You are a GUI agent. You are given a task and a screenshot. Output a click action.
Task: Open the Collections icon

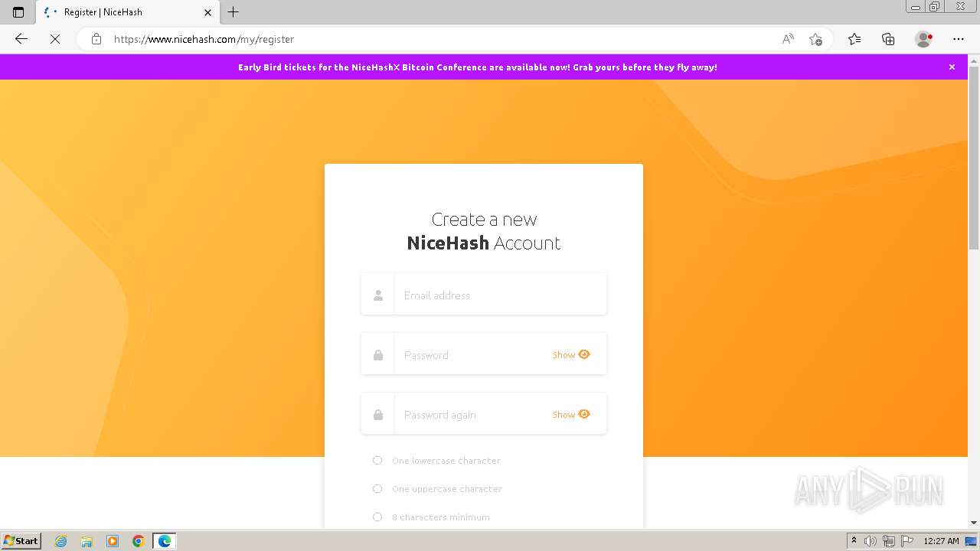[888, 39]
